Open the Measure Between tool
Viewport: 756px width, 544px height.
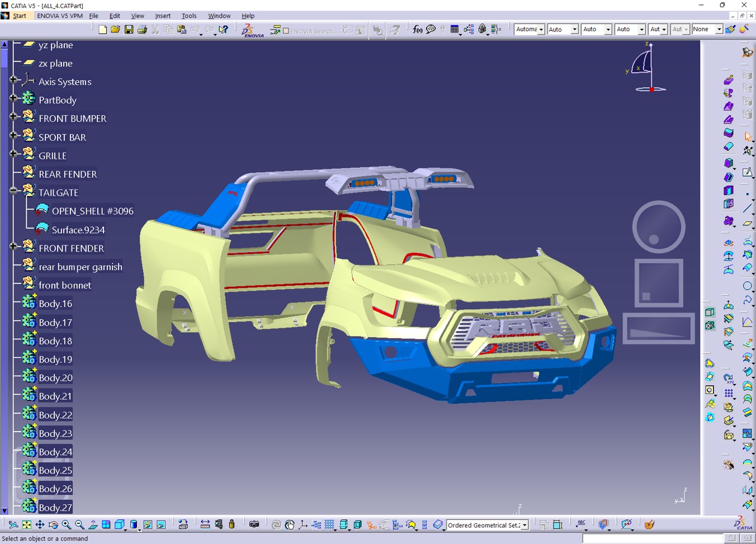pos(205,524)
